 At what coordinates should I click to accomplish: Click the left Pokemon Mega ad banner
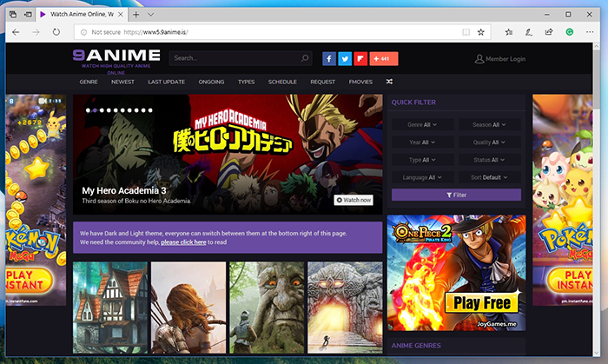(x=36, y=200)
